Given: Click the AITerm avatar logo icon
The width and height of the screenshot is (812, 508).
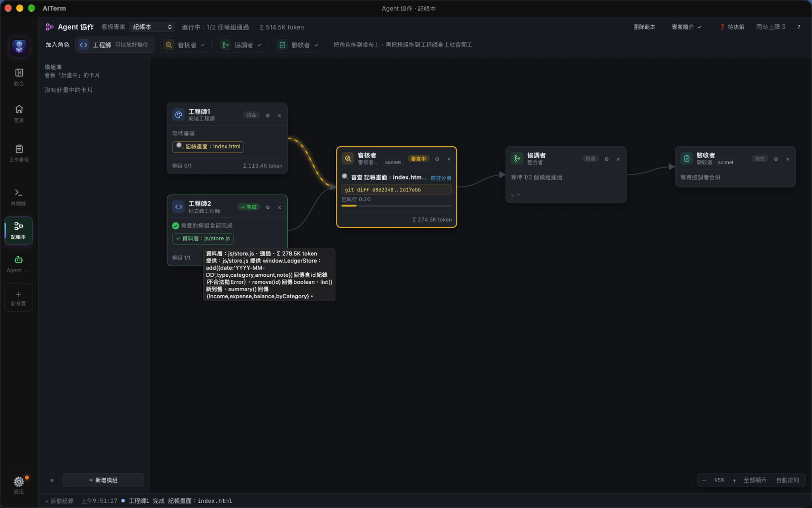Looking at the screenshot, I should point(19,47).
